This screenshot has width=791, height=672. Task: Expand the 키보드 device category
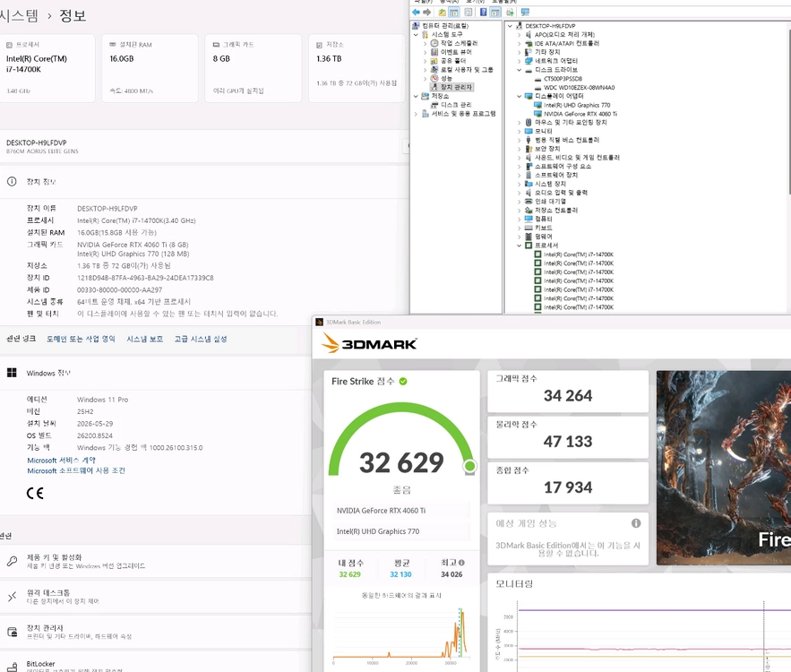519,228
